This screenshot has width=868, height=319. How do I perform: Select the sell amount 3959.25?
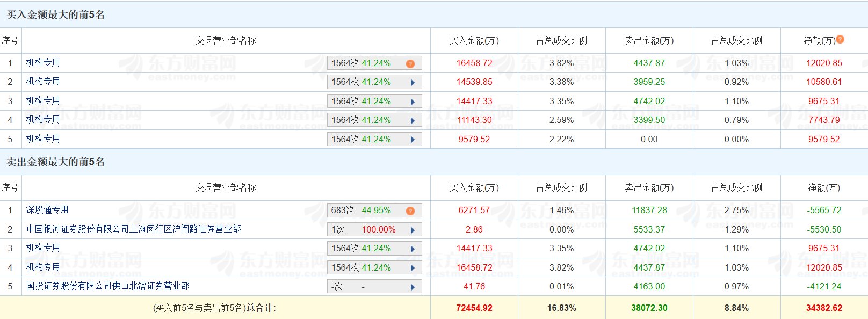[x=649, y=82]
